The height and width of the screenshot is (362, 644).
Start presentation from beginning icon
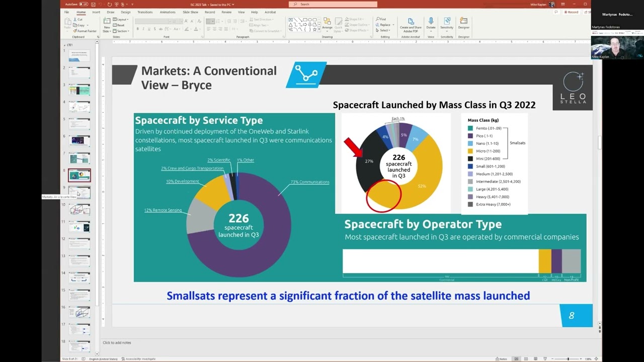click(116, 4)
